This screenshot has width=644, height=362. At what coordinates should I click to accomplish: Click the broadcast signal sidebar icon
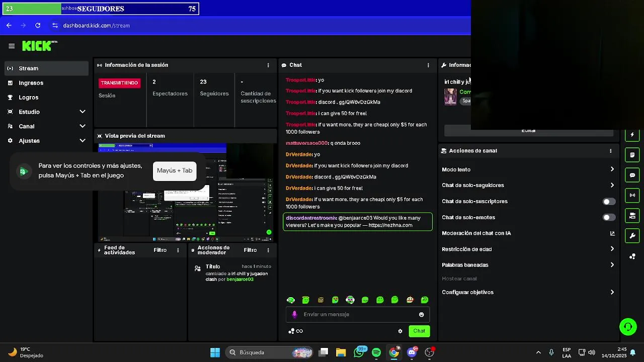(x=632, y=195)
